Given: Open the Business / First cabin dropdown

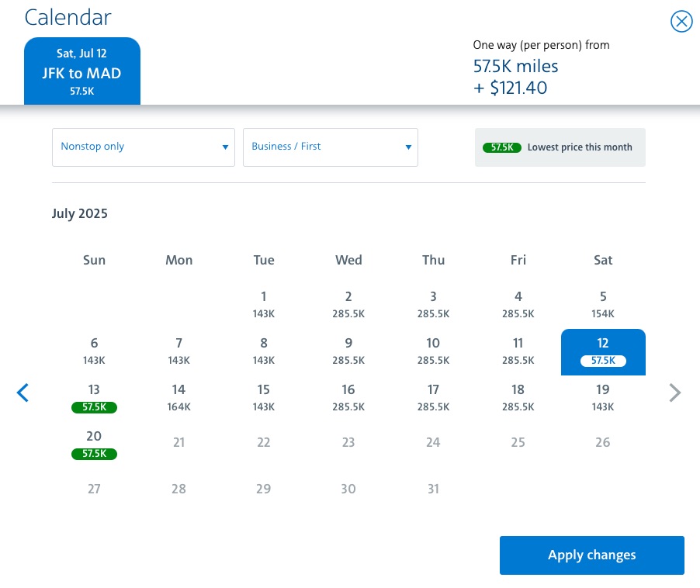Looking at the screenshot, I should 330,147.
